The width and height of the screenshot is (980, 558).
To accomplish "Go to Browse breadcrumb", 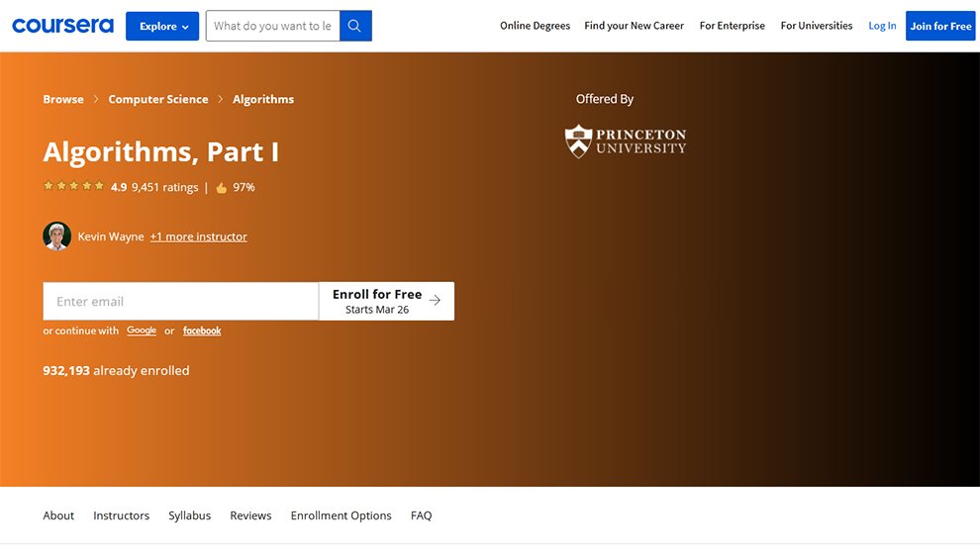I will [63, 99].
